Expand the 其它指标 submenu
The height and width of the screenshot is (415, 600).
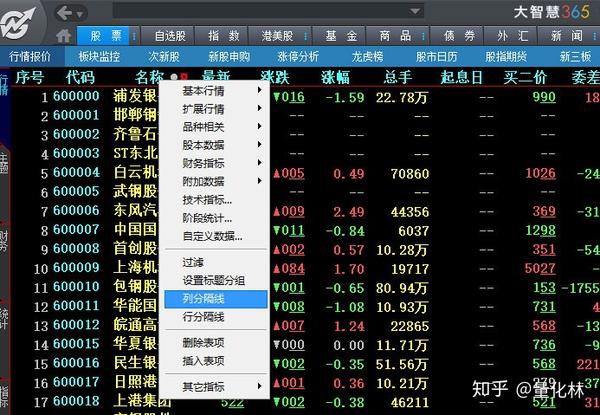(216, 387)
